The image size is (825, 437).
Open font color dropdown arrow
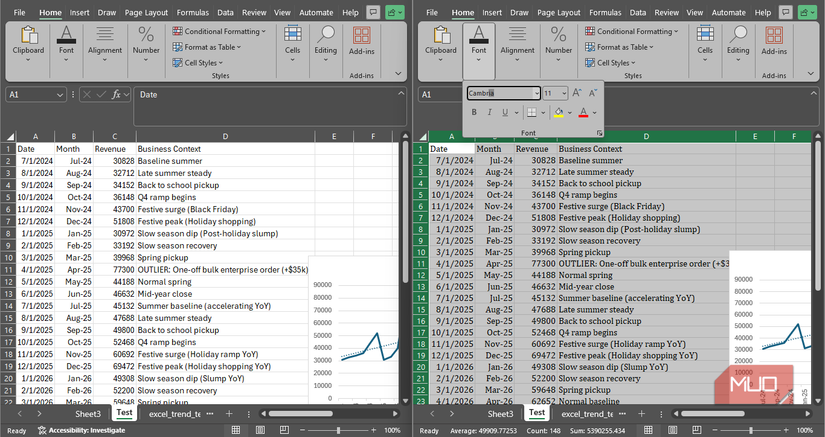coord(595,112)
